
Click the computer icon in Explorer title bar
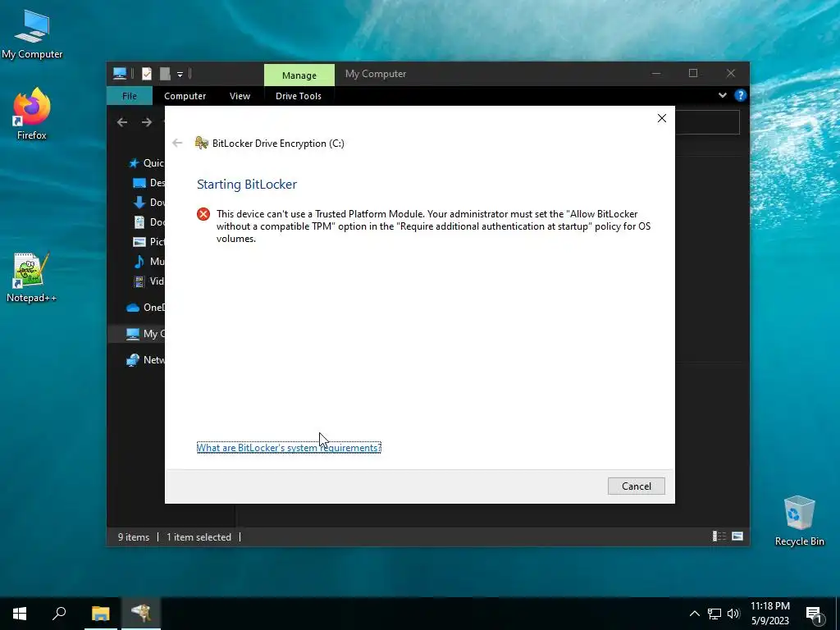pos(120,74)
